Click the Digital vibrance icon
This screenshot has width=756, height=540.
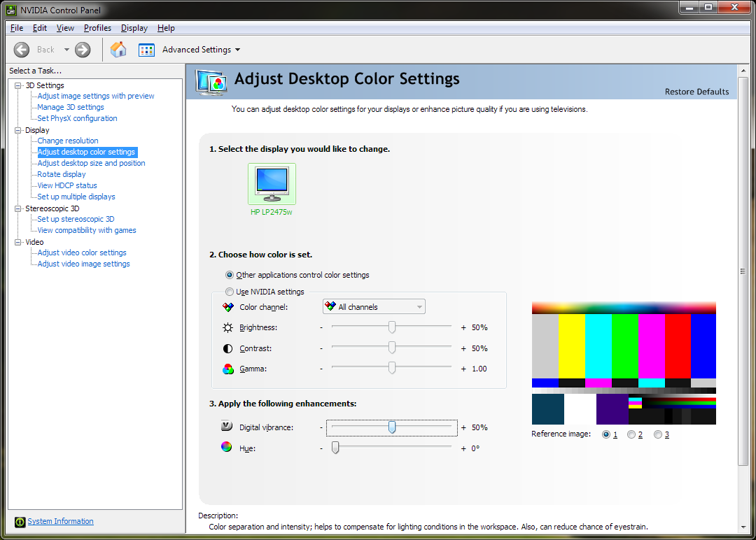tap(227, 426)
